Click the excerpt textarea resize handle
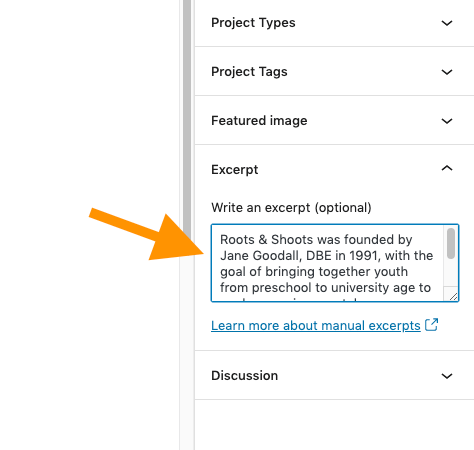The image size is (474, 450). click(453, 296)
